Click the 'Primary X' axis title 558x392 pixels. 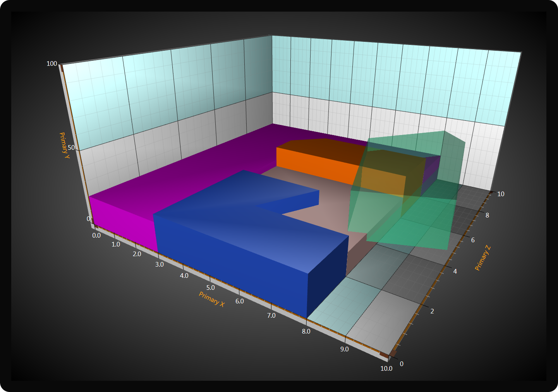coord(211,299)
